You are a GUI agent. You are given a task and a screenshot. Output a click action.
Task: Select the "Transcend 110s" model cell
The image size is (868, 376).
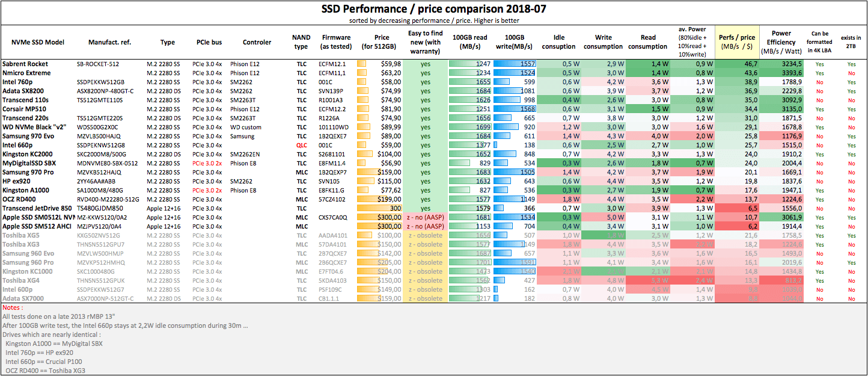pos(26,100)
